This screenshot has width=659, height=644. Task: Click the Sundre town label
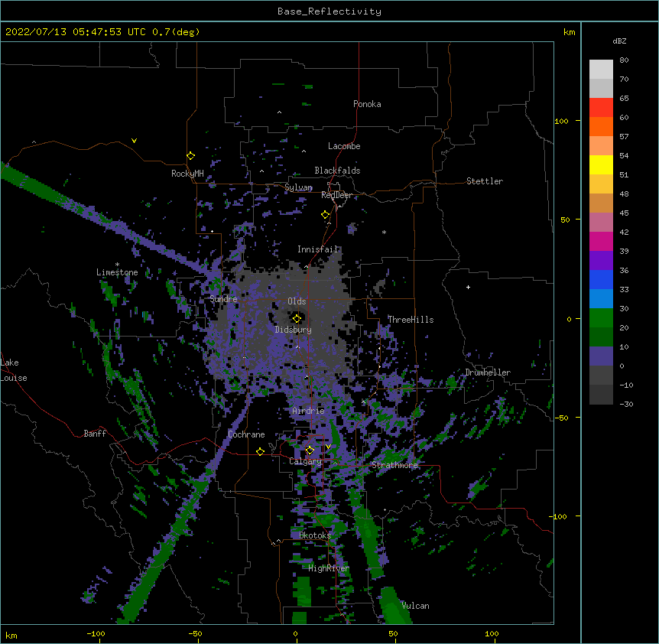click(x=223, y=299)
